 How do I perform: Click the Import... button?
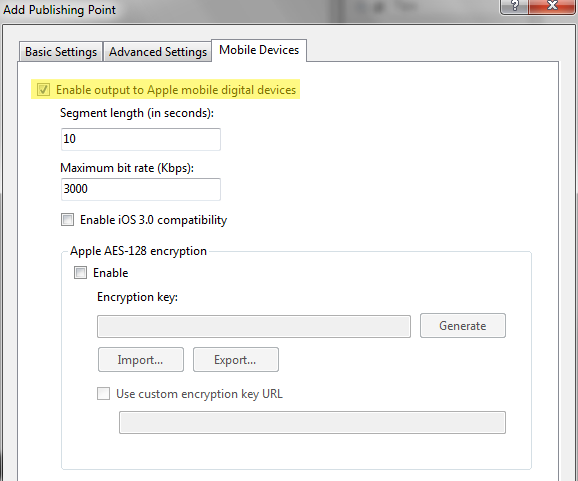[141, 359]
